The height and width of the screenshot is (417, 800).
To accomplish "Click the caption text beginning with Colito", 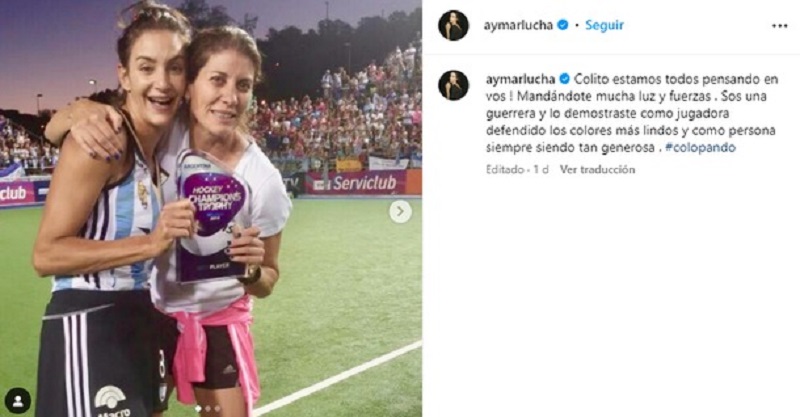I will [x=632, y=113].
